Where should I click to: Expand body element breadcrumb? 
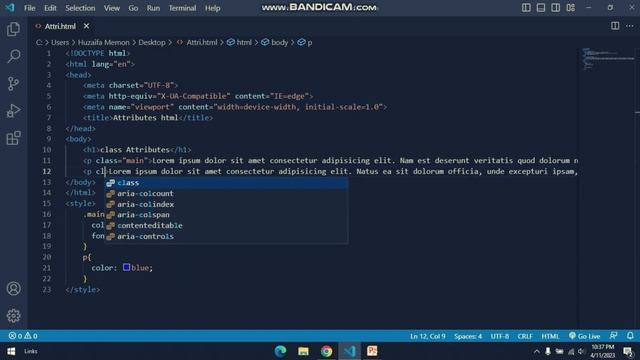275,42
